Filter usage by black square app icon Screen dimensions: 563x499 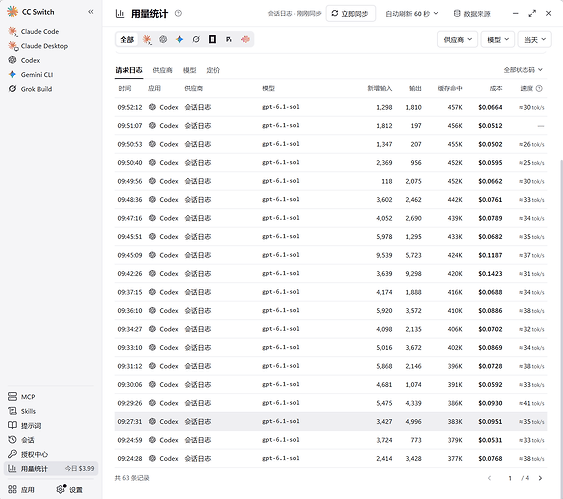pos(212,39)
